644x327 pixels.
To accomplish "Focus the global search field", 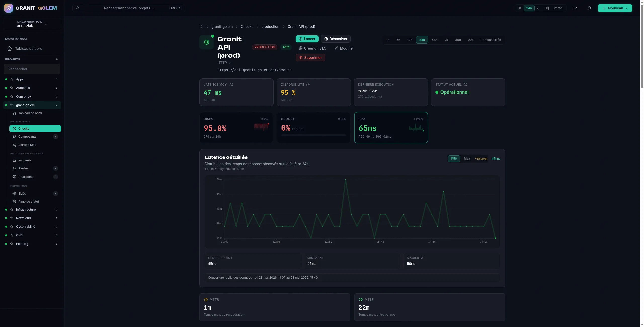I will (129, 8).
